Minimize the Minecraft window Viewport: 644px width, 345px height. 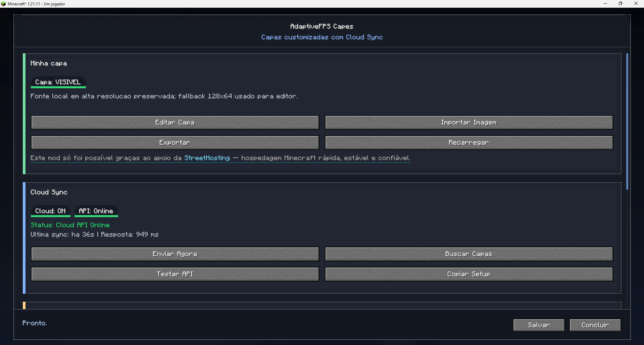pos(605,4)
